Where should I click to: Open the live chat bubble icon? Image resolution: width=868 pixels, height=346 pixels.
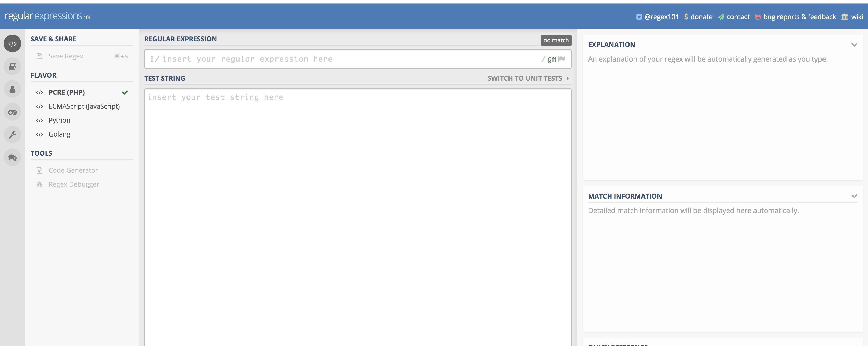[12, 157]
